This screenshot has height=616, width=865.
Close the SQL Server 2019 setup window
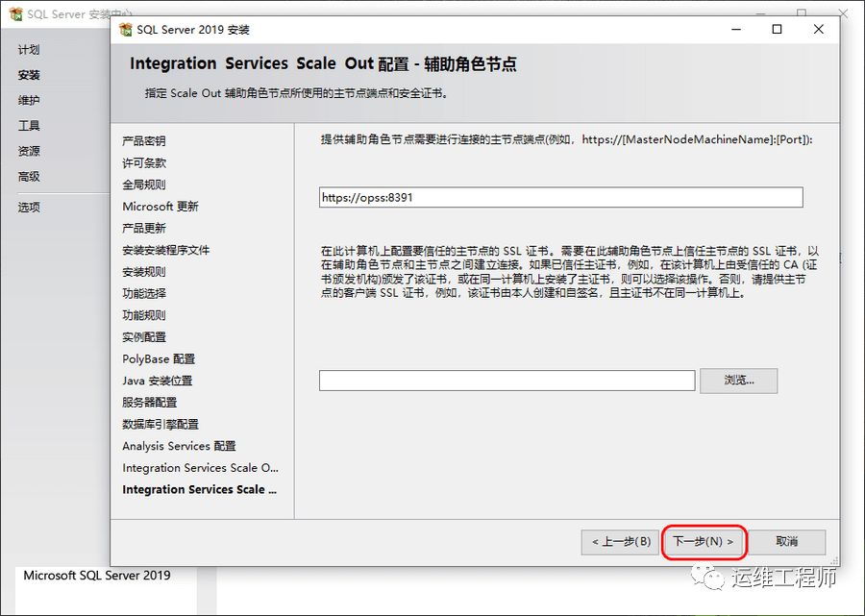coord(819,29)
